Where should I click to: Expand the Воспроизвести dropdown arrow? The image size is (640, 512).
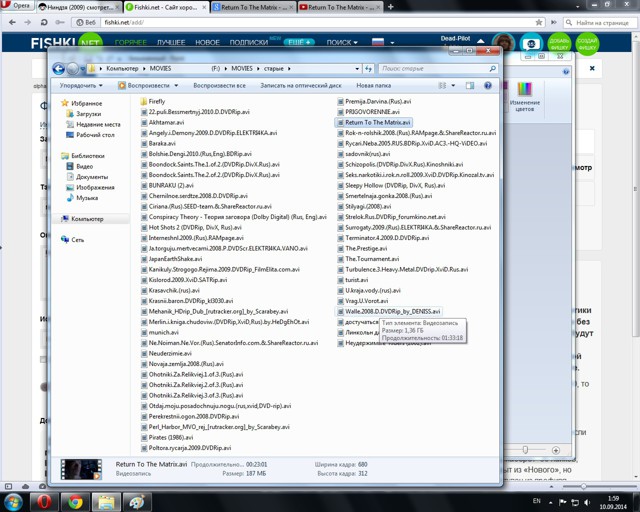[176, 86]
